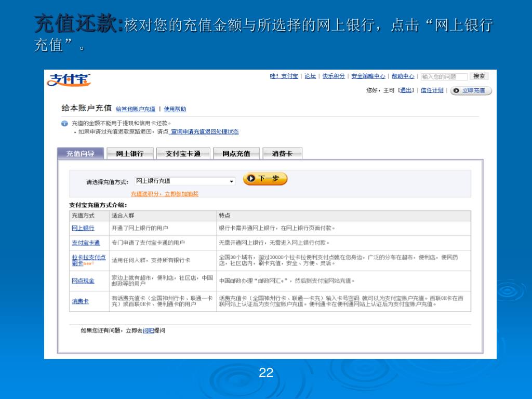Open the 快乐积分 link
532x399 pixels.
click(x=334, y=76)
